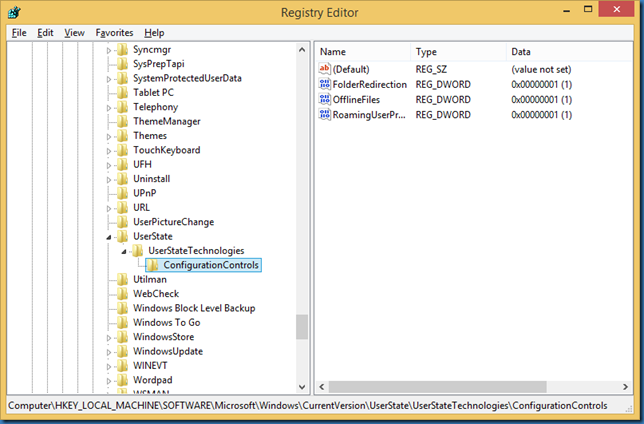Click the tree pane scroll up arrow
This screenshot has height=424, width=644.
tap(302, 50)
